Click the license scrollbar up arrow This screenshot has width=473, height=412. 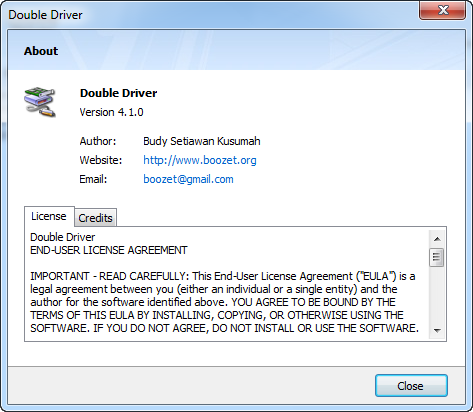pyautogui.click(x=437, y=239)
